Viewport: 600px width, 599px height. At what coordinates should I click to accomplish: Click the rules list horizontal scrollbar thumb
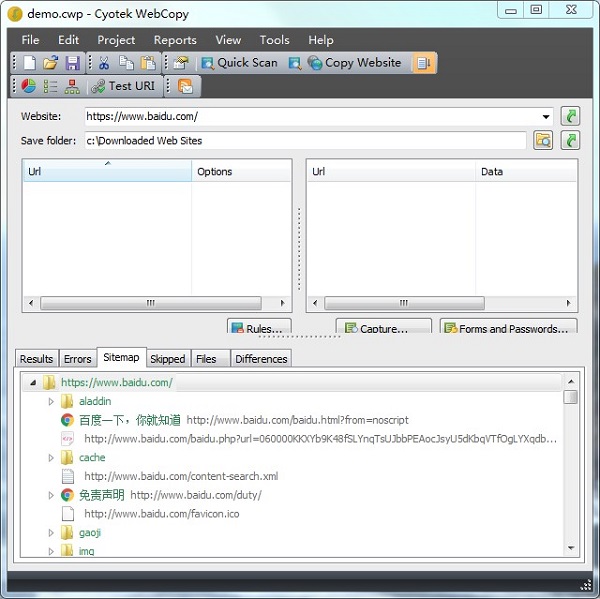(x=151, y=303)
